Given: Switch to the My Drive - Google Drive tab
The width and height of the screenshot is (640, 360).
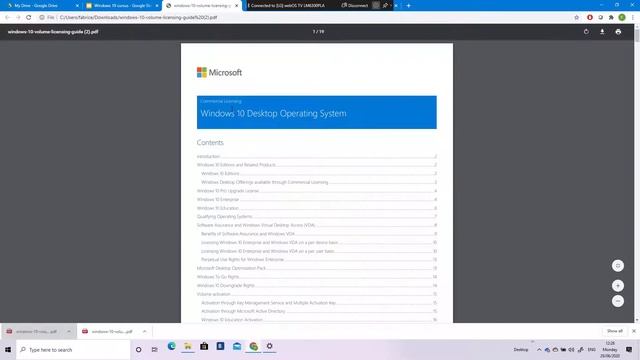Looking at the screenshot, I should point(40,6).
